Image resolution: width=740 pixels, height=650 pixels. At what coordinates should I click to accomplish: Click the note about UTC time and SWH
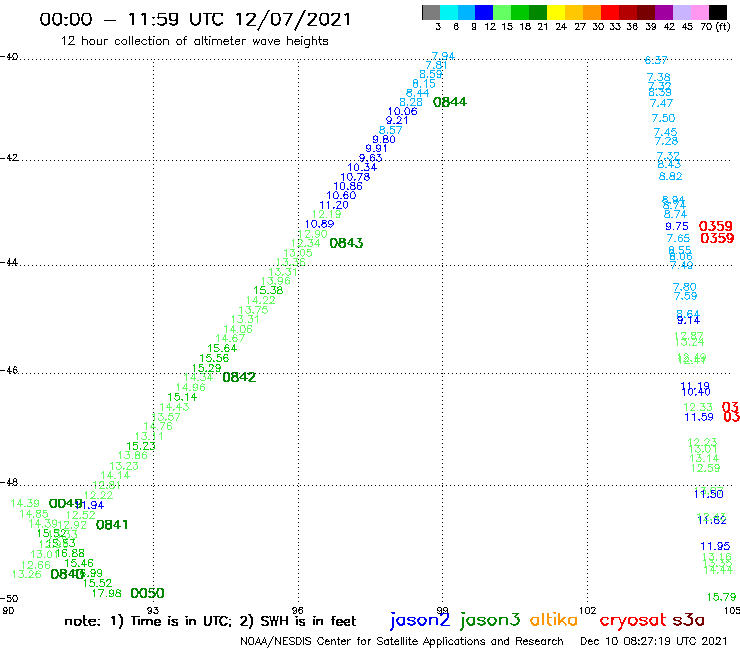coord(210,621)
